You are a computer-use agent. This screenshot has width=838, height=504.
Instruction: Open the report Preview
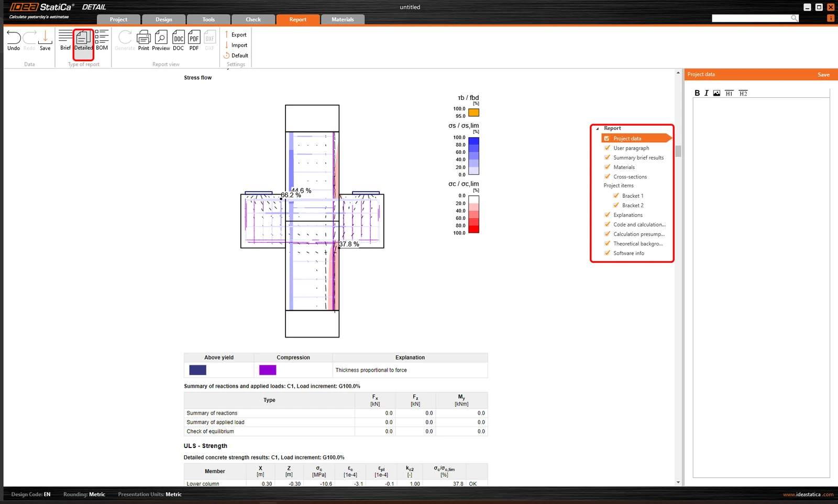coord(161,40)
